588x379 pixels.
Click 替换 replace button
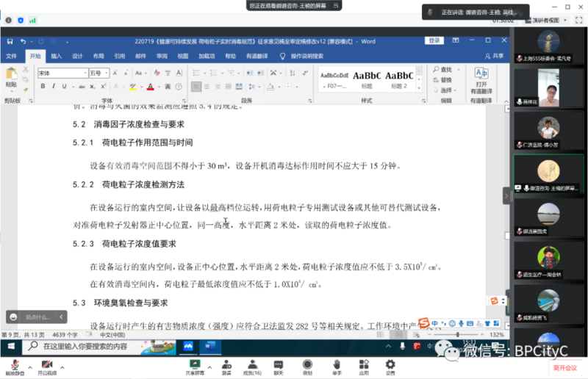[442, 80]
